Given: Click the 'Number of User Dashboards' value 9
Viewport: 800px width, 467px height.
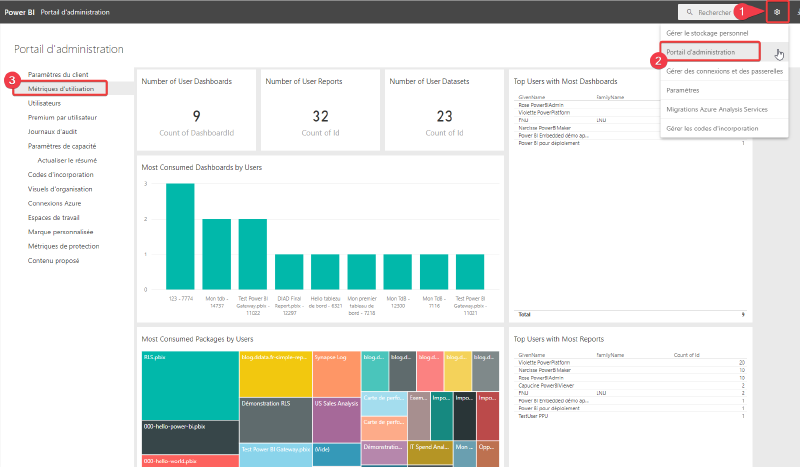Looking at the screenshot, I should point(196,116).
